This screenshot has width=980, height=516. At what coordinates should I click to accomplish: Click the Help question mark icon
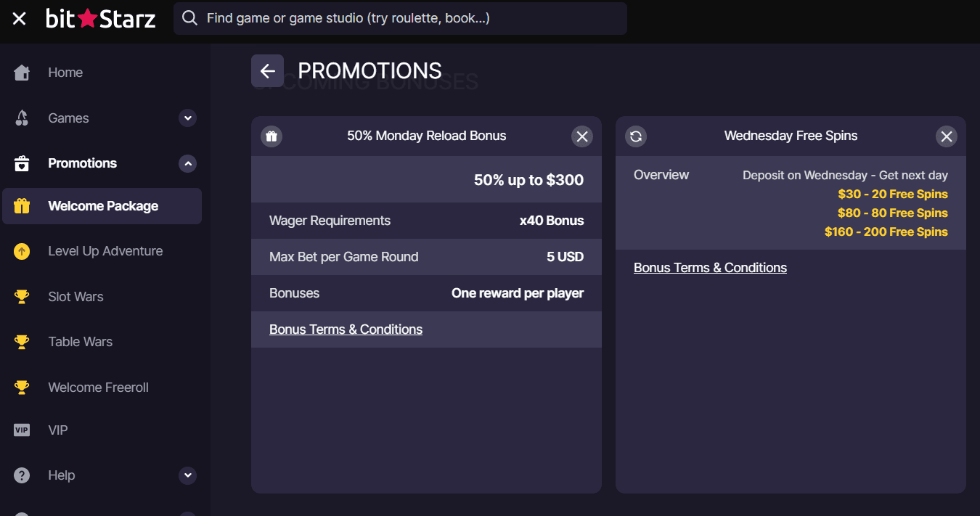[x=22, y=475]
